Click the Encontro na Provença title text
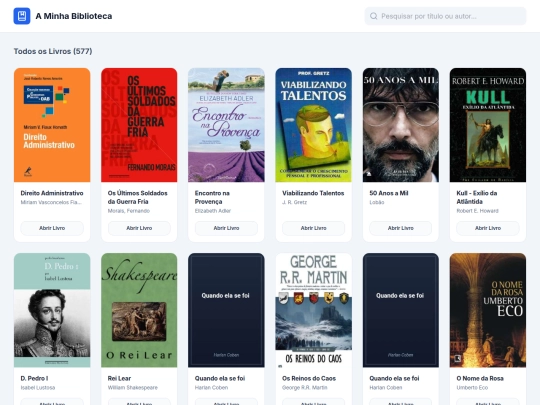Screen dimensions: 540x405 tap(212, 197)
